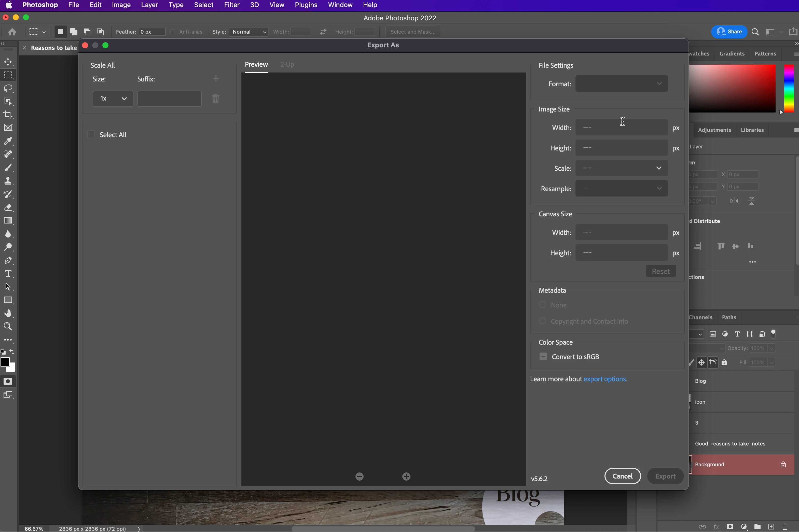Toggle the Convert to sRGB checkbox
The image size is (799, 532).
pyautogui.click(x=543, y=357)
